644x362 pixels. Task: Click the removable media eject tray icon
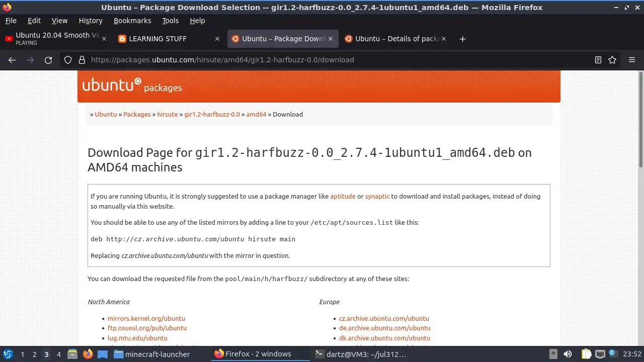[553, 354]
